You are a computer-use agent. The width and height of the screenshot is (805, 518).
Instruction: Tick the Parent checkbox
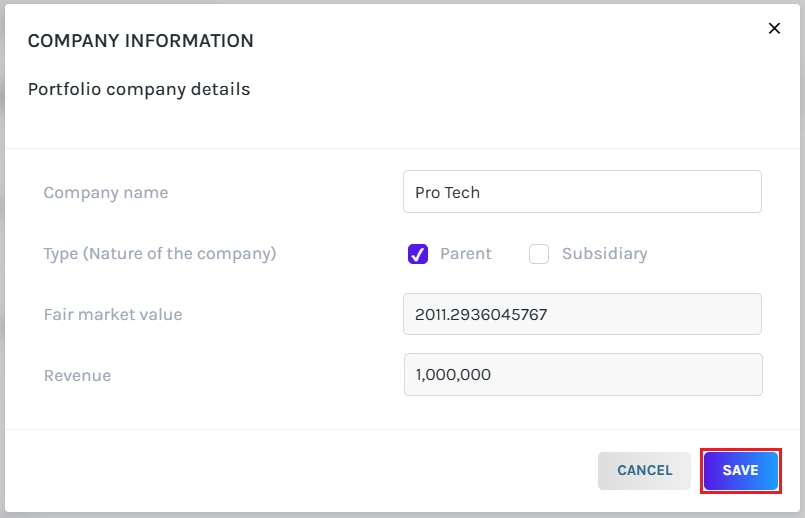coord(418,254)
